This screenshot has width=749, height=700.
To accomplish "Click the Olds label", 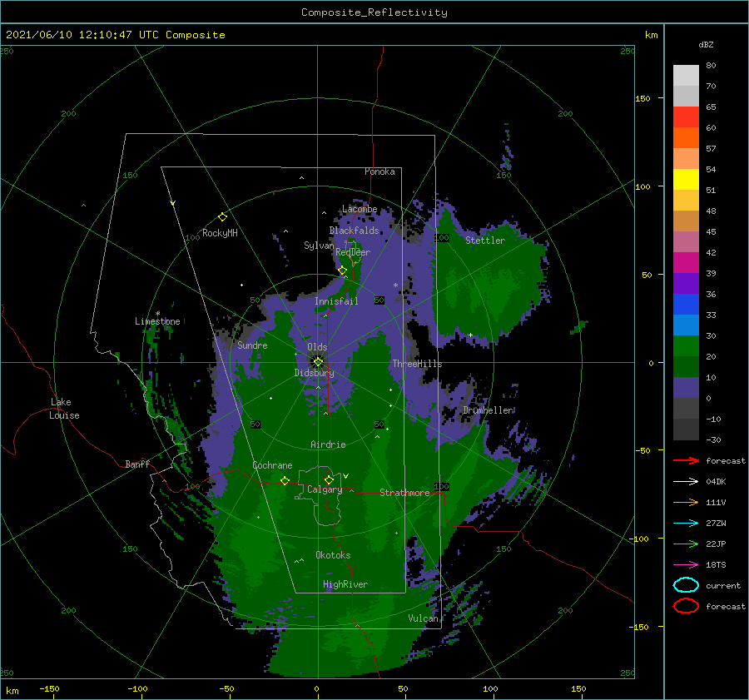I will click(317, 347).
